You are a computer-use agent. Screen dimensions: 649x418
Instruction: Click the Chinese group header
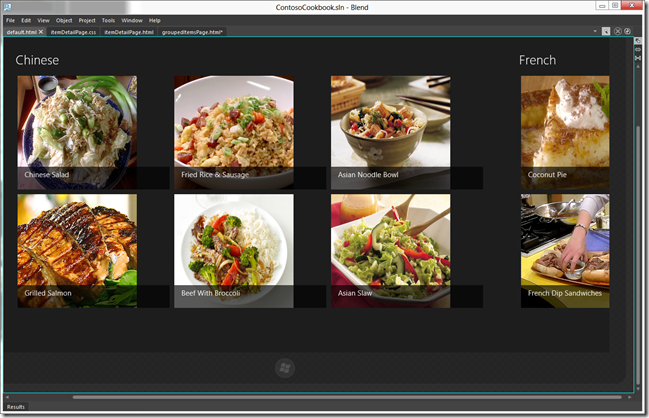(x=37, y=60)
